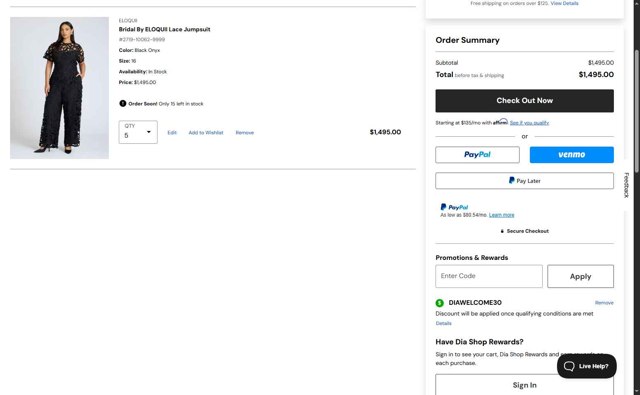Image resolution: width=640 pixels, height=395 pixels.
Task: Focus the Enter Code promo field
Action: pos(489,276)
